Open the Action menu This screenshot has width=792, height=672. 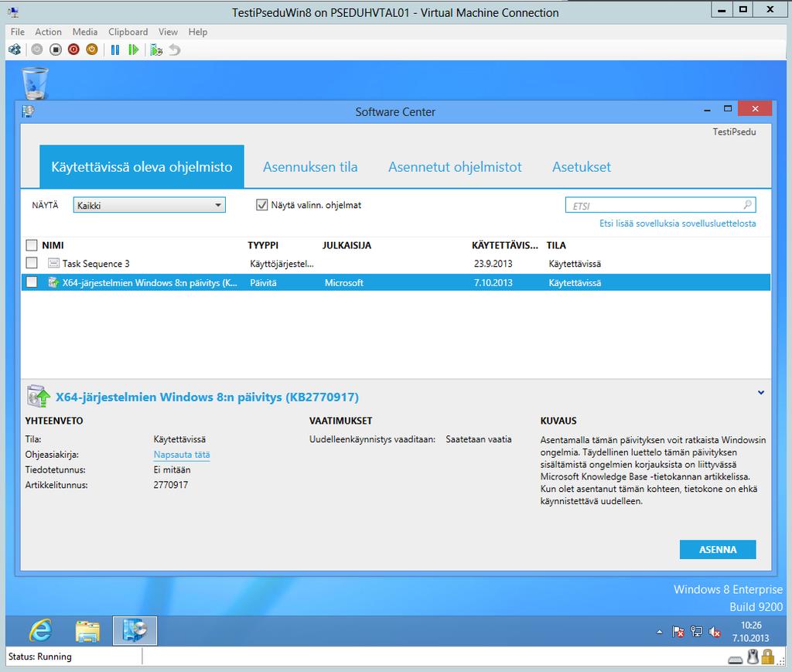tap(48, 32)
